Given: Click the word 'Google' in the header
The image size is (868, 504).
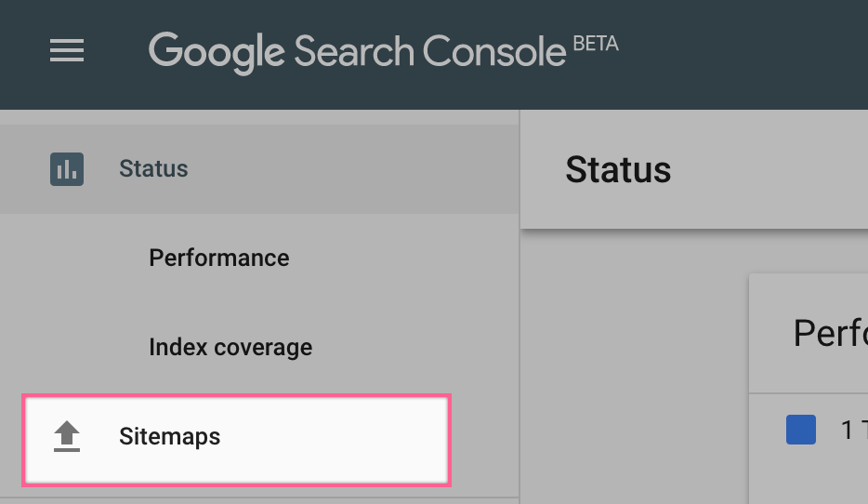Looking at the screenshot, I should pyautogui.click(x=217, y=52).
